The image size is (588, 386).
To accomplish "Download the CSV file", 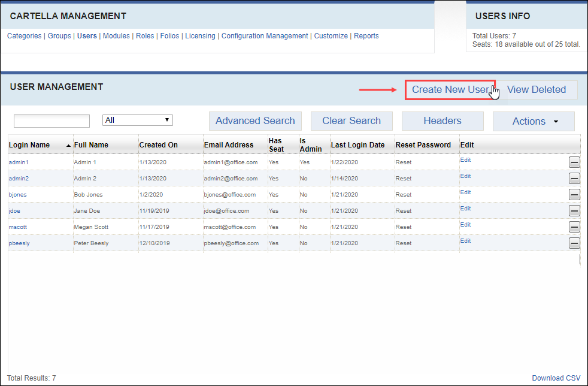I will coord(556,378).
